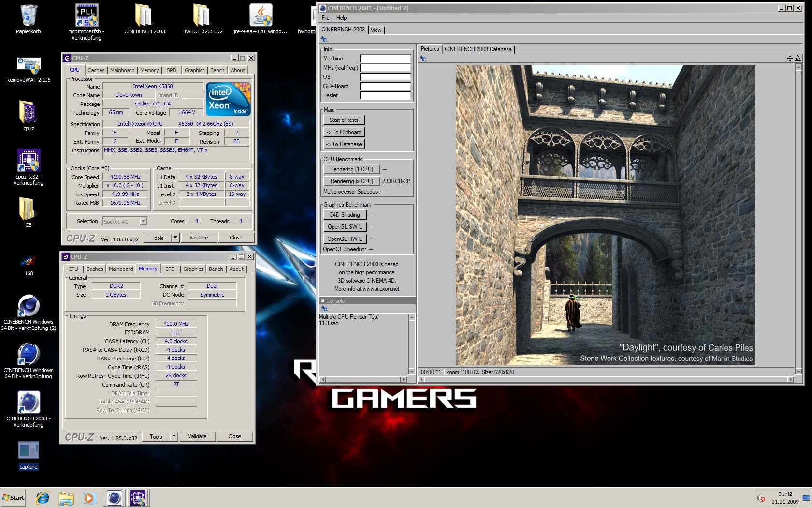Open the CB folder icon
Image resolution: width=812 pixels, height=508 pixels.
click(27, 209)
